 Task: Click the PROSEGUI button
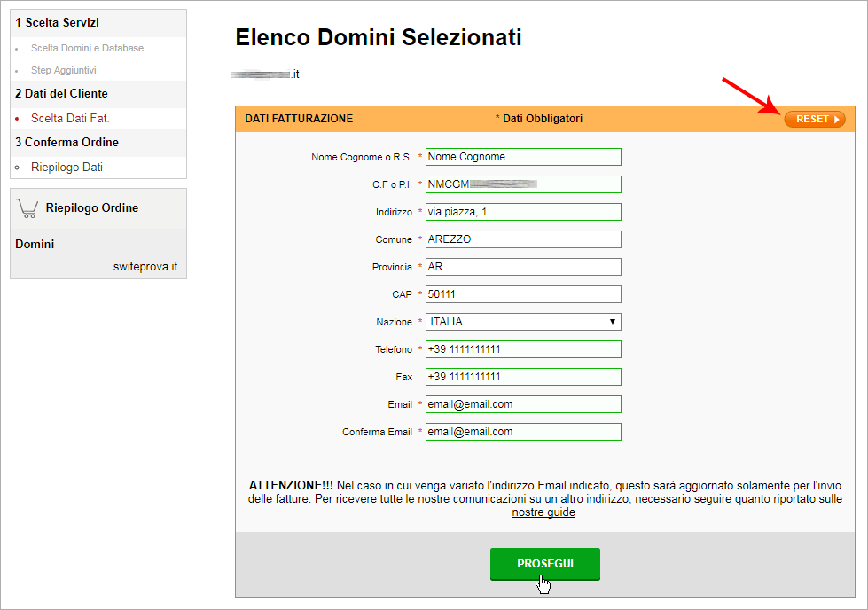pyautogui.click(x=544, y=564)
